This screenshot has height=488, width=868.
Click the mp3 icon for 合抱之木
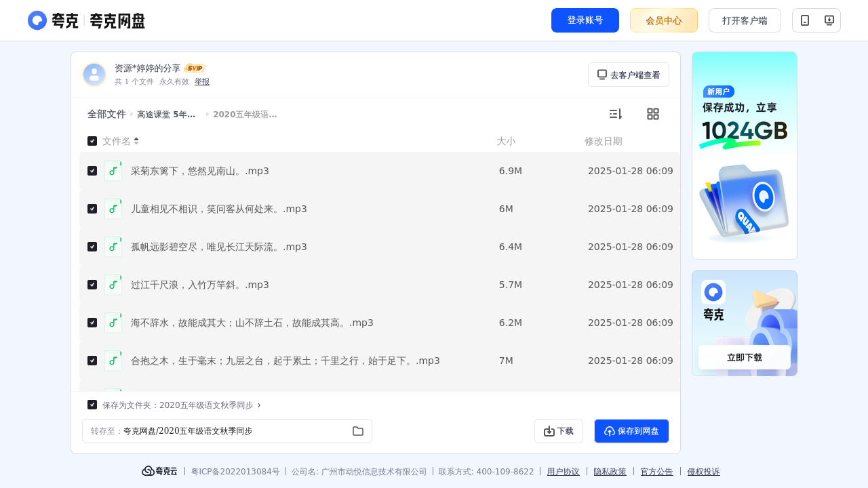coord(113,361)
